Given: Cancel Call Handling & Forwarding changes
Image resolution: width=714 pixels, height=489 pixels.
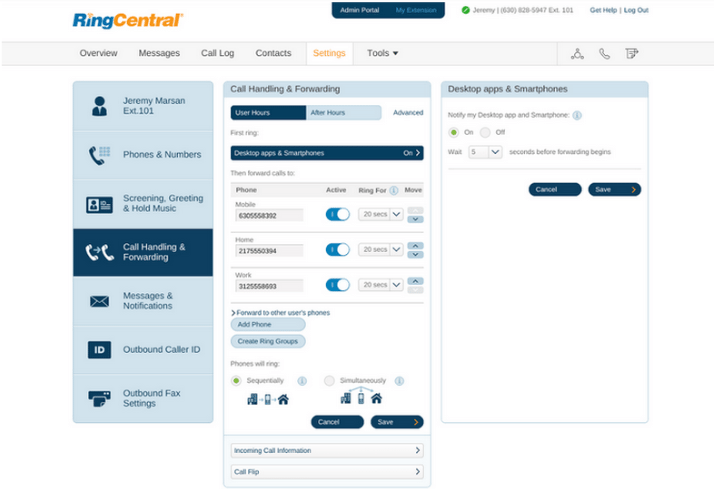Looking at the screenshot, I should click(337, 423).
